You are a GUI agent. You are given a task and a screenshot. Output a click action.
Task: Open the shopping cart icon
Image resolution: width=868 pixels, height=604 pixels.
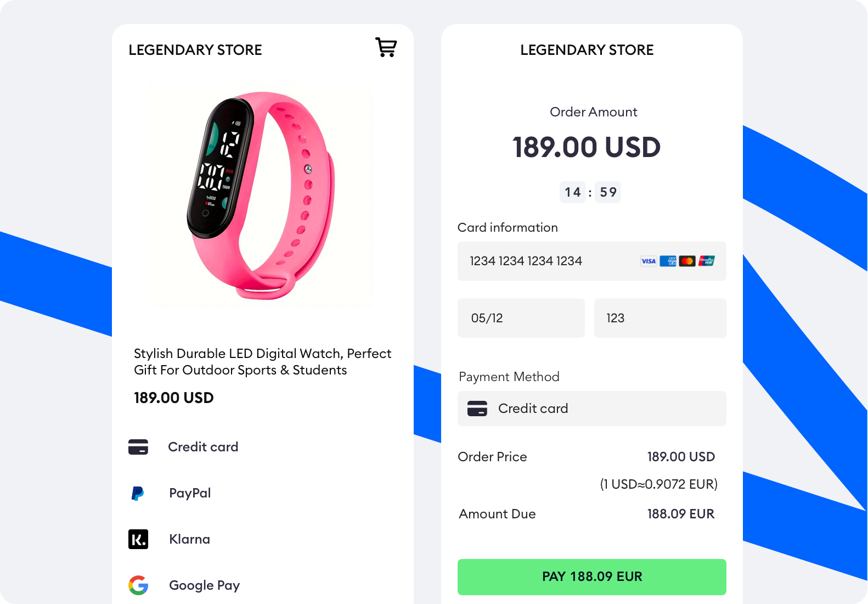386,48
